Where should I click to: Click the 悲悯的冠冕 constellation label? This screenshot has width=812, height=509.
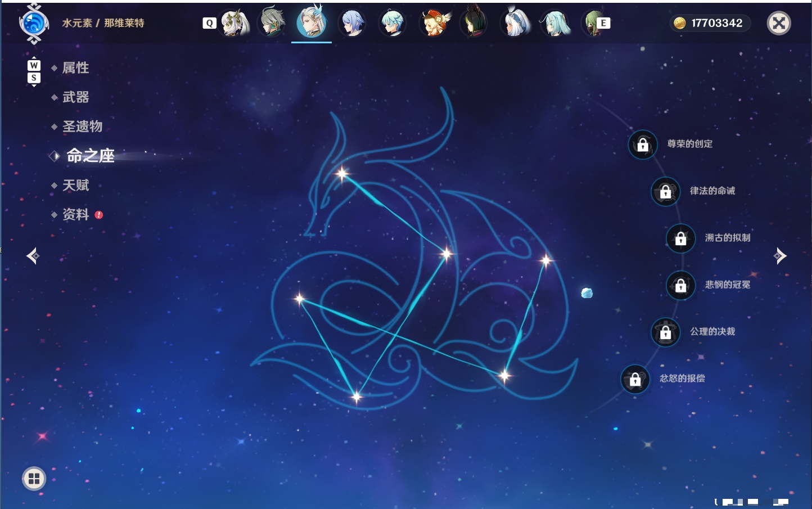(x=728, y=285)
